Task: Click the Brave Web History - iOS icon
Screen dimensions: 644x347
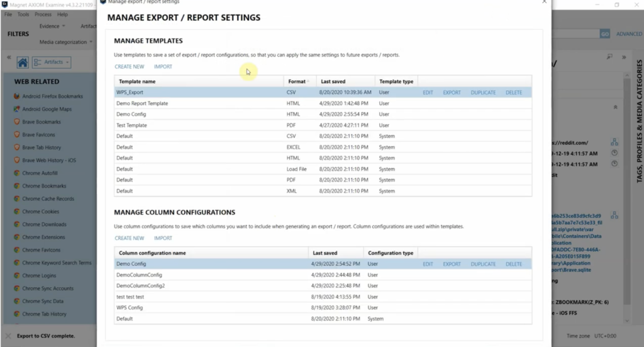Action: click(17, 160)
